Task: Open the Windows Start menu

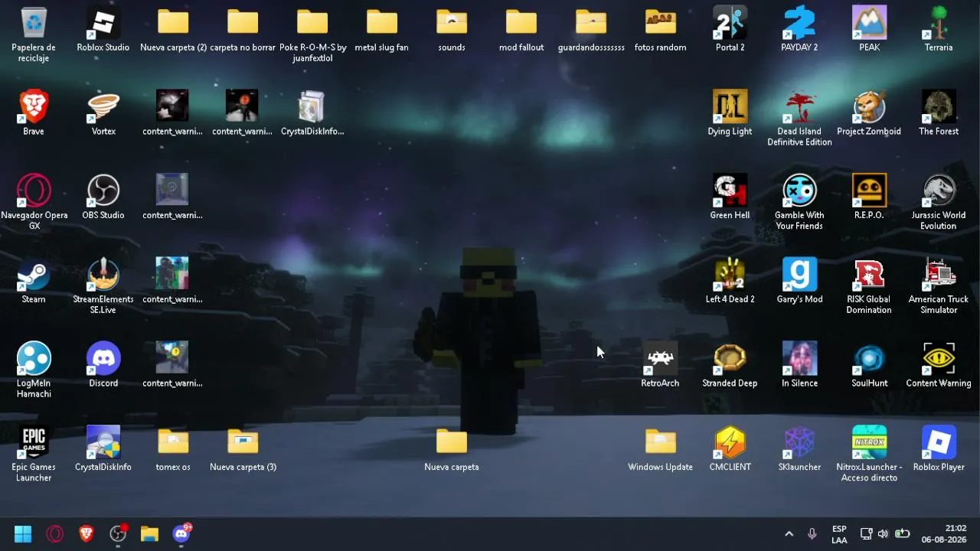Action: (x=23, y=533)
